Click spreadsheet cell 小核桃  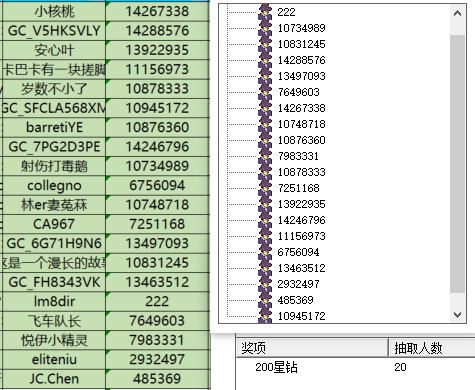pos(54,11)
